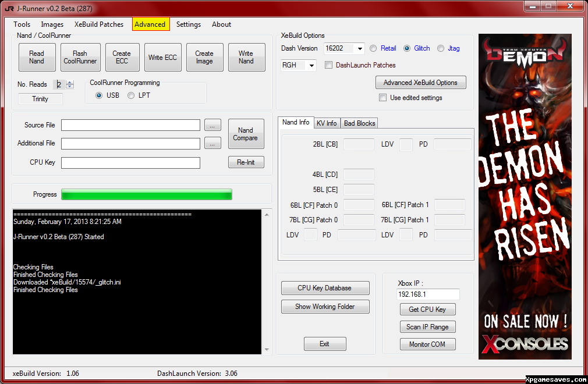This screenshot has width=588, height=384.
Task: Browse for Source File with ellipsis button
Action: coord(212,125)
